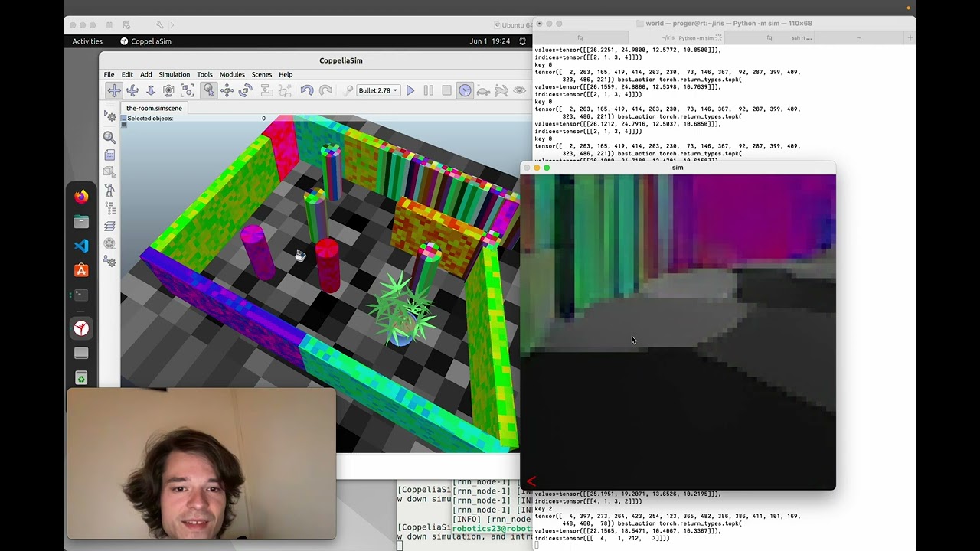Switch to the fq ssh rt terminal tab
Viewport: 980px width, 551px height.
pos(769,37)
